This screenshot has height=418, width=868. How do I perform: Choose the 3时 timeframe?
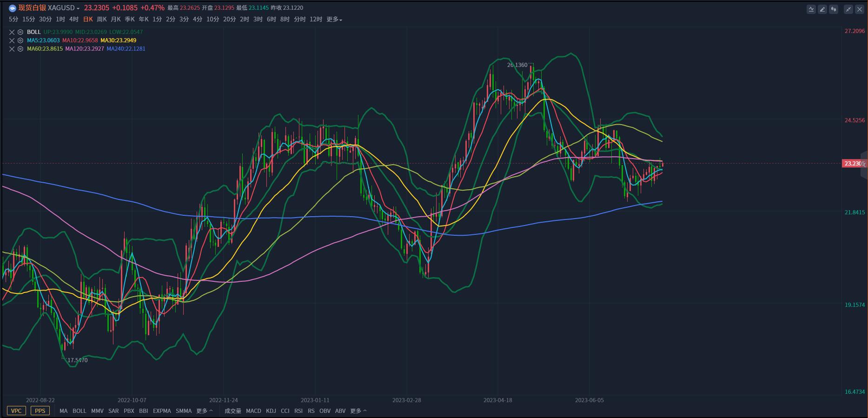(x=258, y=20)
